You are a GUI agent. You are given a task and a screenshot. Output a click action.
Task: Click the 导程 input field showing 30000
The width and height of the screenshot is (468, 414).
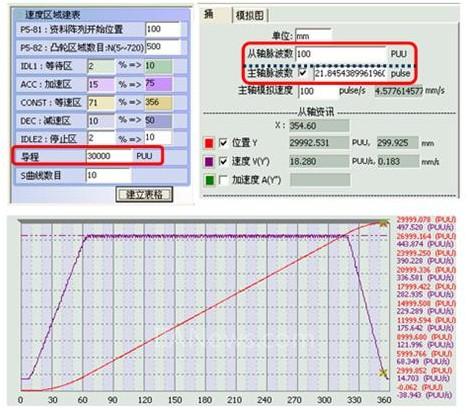tap(109, 156)
